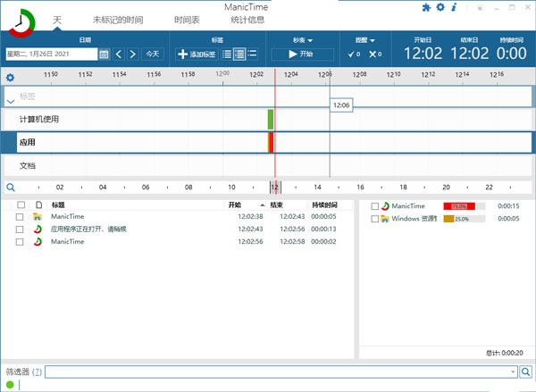Image resolution: width=536 pixels, height=392 pixels.
Task: Switch to the 时间表 tab
Action: (x=188, y=19)
